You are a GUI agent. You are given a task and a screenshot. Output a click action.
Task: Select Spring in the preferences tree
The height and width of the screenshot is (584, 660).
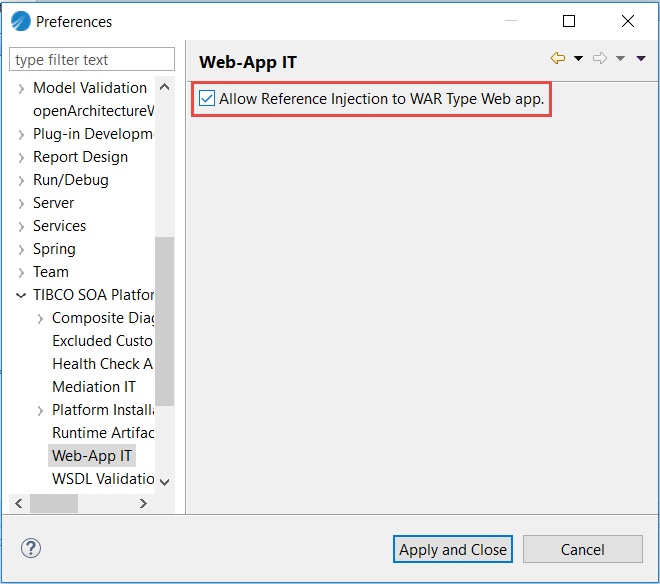tap(54, 249)
